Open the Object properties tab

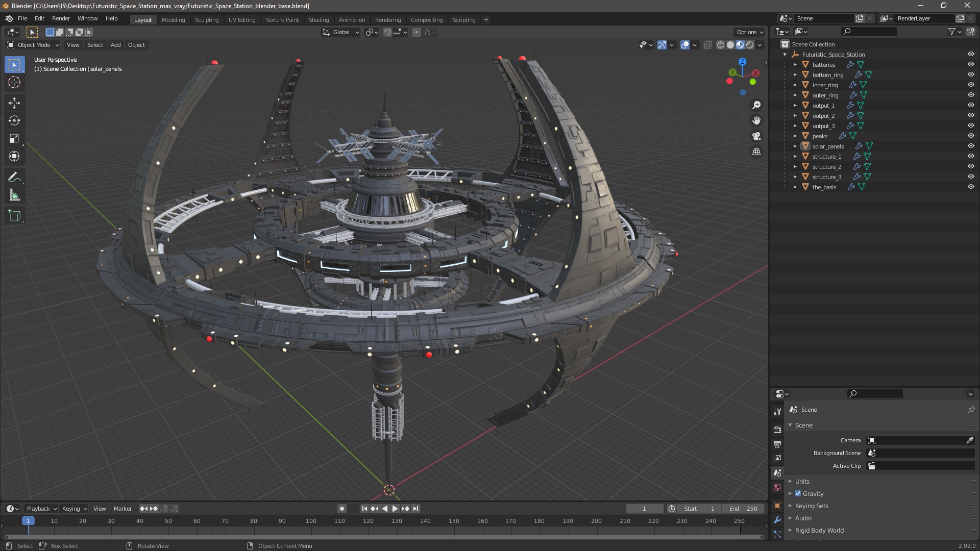tap(777, 506)
